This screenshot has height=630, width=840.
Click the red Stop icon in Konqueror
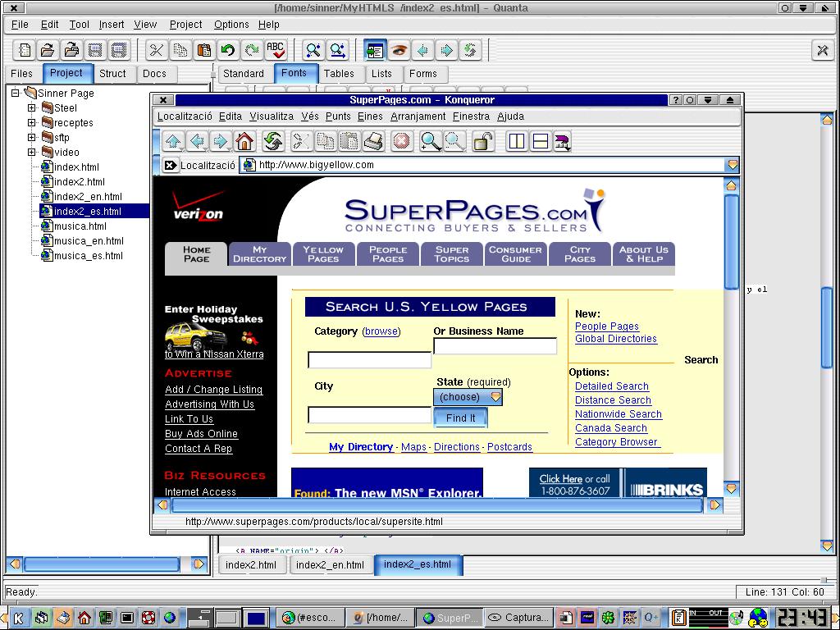(x=401, y=141)
